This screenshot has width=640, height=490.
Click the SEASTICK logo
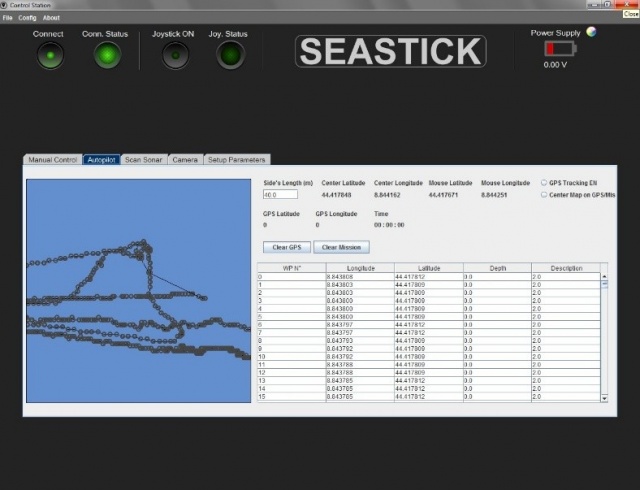point(391,52)
